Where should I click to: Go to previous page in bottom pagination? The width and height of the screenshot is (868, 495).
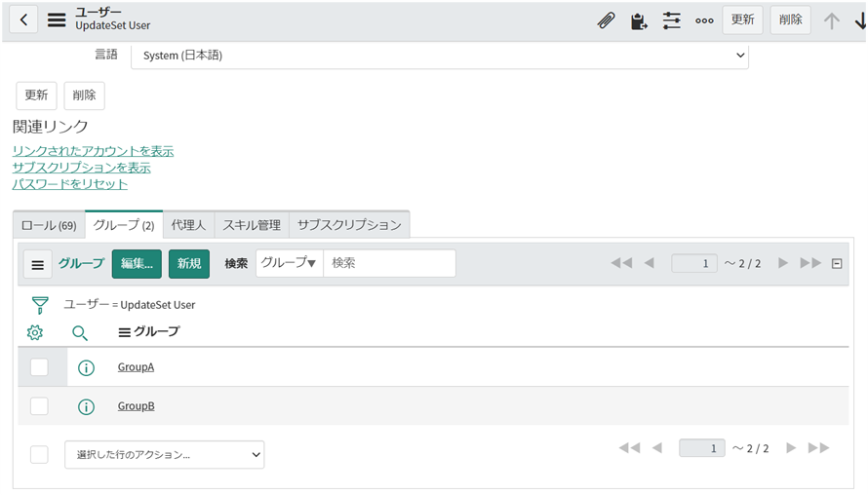[657, 447]
